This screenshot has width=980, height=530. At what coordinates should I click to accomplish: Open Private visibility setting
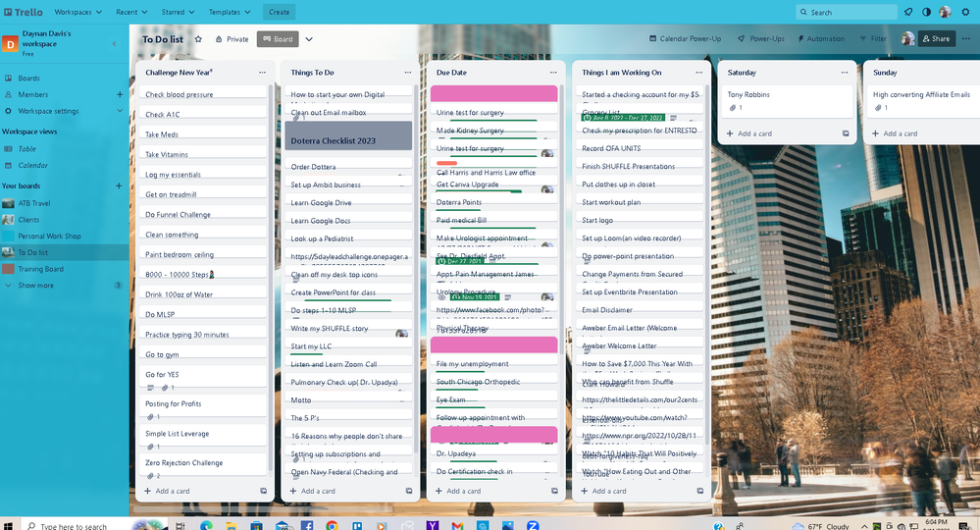click(232, 38)
